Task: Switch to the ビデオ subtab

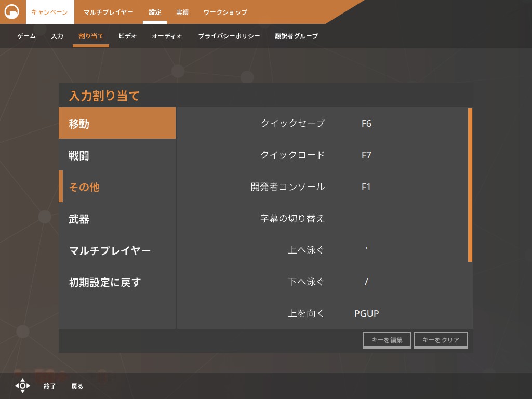Action: click(128, 36)
